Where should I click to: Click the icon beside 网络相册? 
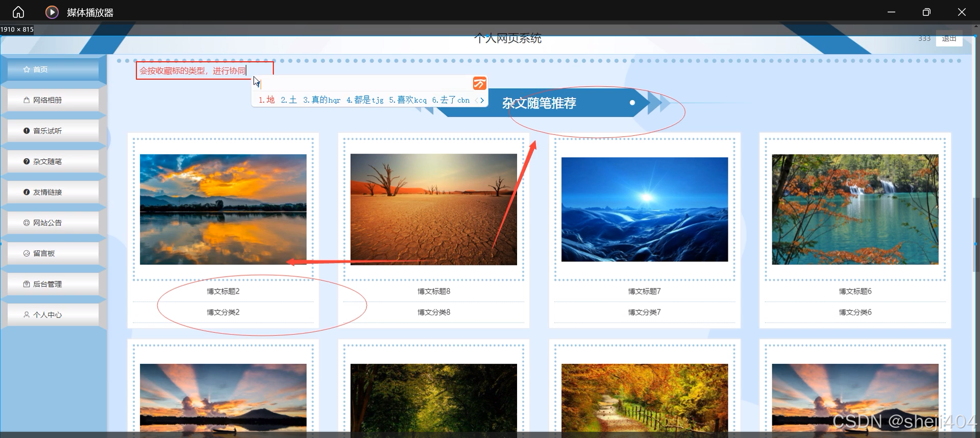tap(27, 100)
